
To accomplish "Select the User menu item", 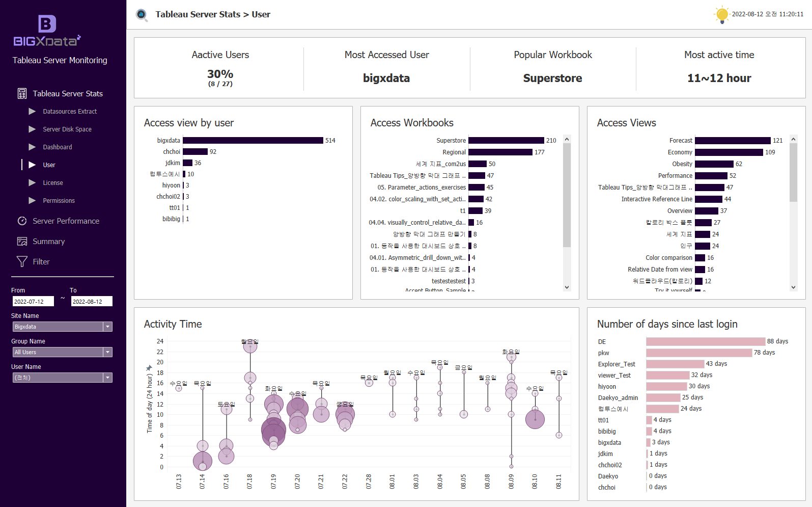I will (x=49, y=165).
